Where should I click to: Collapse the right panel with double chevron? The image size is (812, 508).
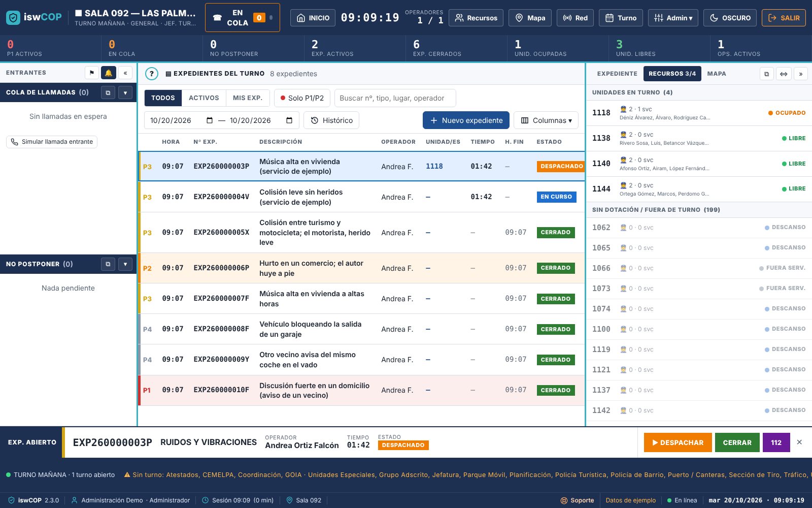click(801, 74)
